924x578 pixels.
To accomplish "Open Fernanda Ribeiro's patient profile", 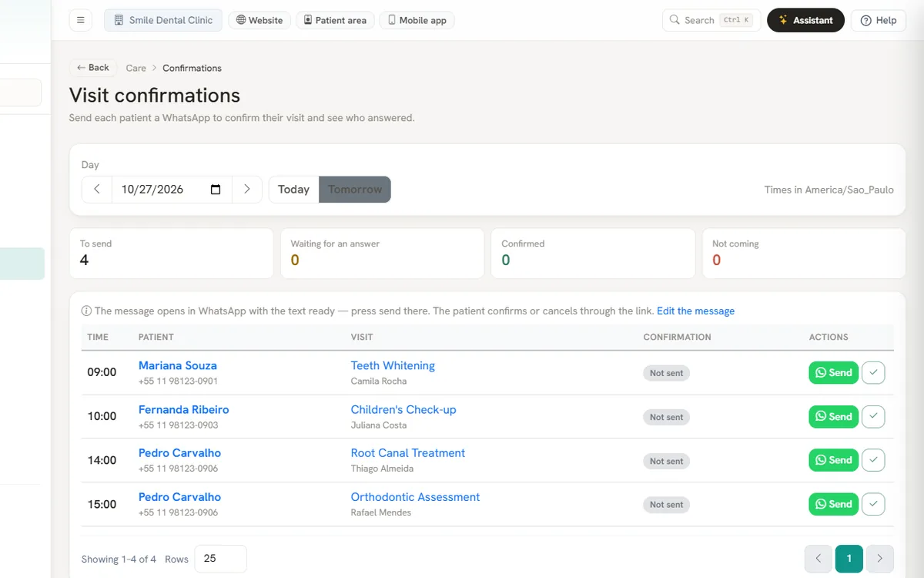I will coord(184,410).
